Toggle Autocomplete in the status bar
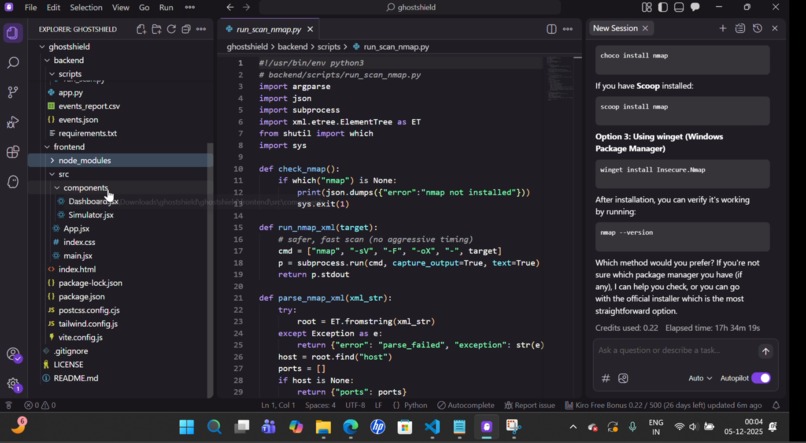Screen dimensions: 806x443 pyautogui.click(x=465, y=405)
